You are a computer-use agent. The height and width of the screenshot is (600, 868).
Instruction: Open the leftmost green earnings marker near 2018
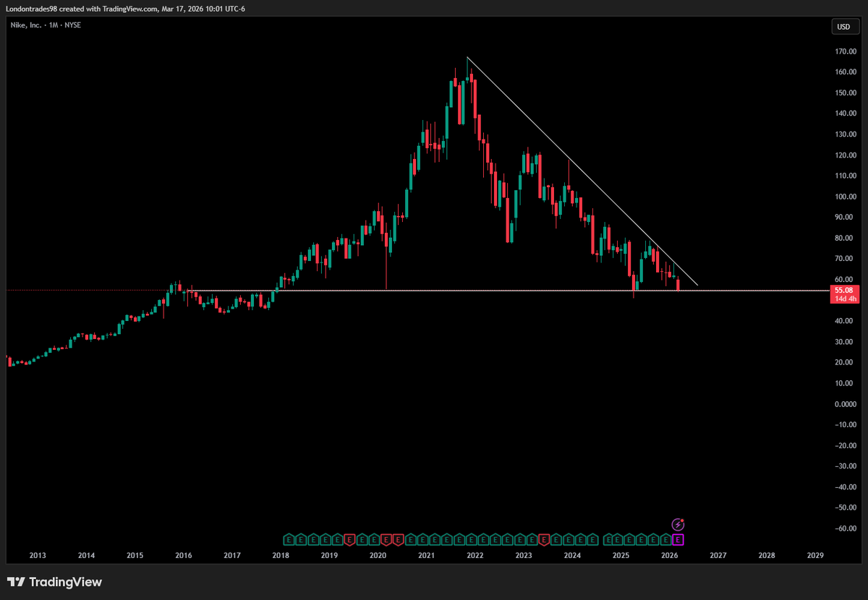pos(288,539)
